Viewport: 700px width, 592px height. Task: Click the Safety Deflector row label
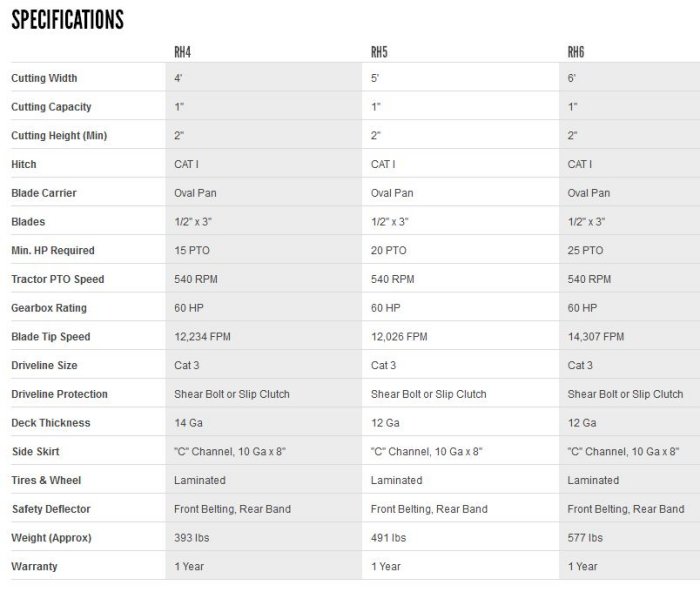click(x=50, y=509)
